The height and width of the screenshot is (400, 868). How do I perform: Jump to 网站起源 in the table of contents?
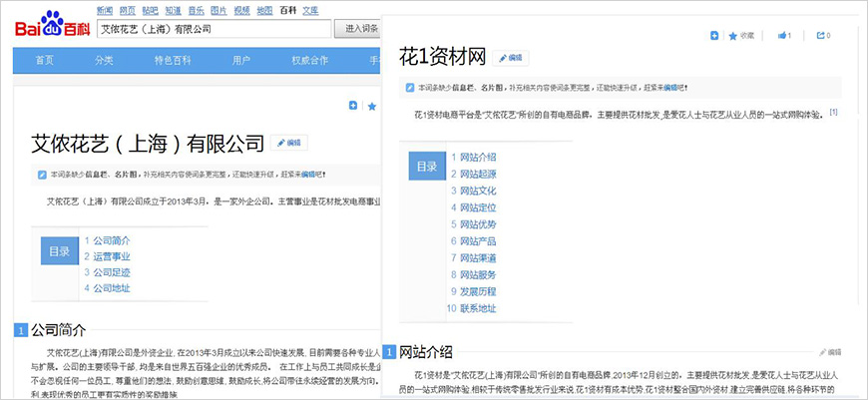tap(478, 174)
